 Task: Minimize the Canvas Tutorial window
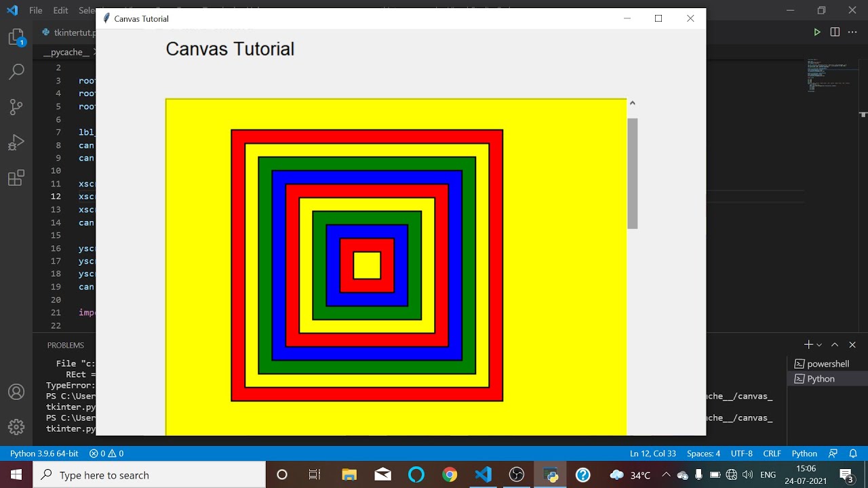pos(627,18)
